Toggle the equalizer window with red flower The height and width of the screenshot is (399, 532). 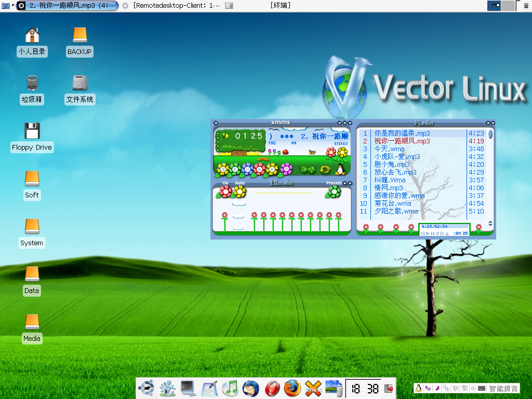click(x=331, y=153)
